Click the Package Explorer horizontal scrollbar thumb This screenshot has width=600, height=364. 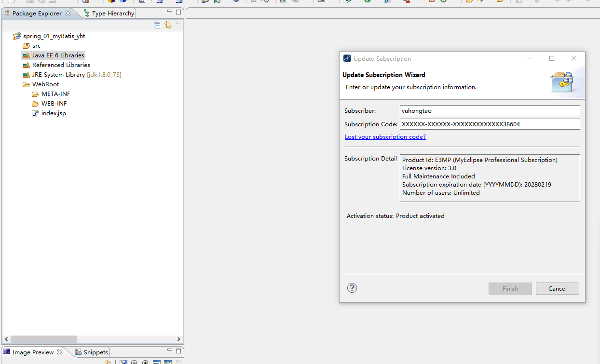pyautogui.click(x=44, y=339)
